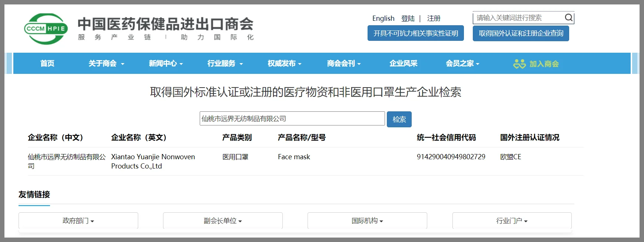
Task: Click the CCCMHPIE logo
Action: coord(46,29)
